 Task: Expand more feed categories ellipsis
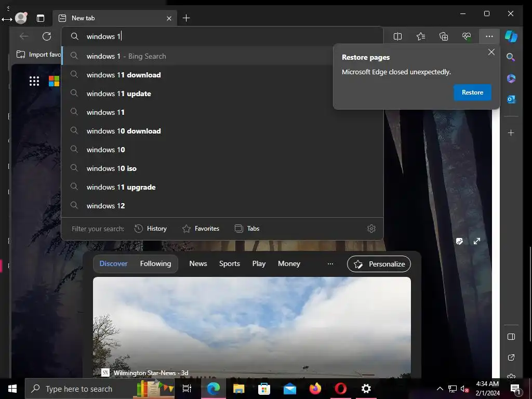click(330, 263)
